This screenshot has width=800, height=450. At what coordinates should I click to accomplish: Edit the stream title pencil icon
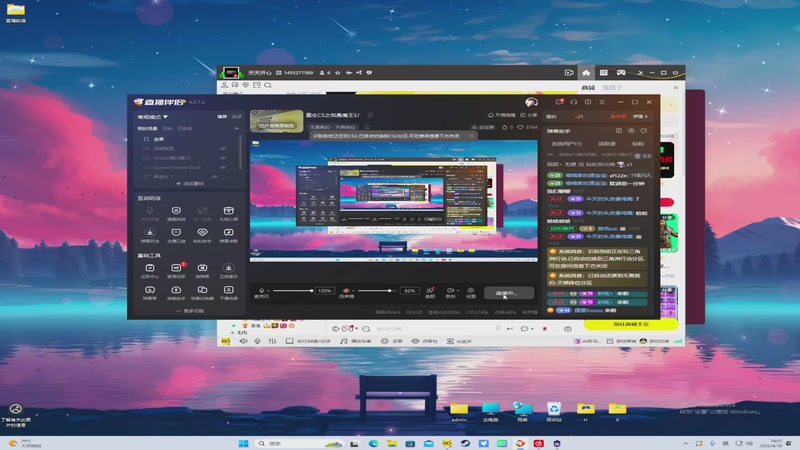[x=370, y=115]
